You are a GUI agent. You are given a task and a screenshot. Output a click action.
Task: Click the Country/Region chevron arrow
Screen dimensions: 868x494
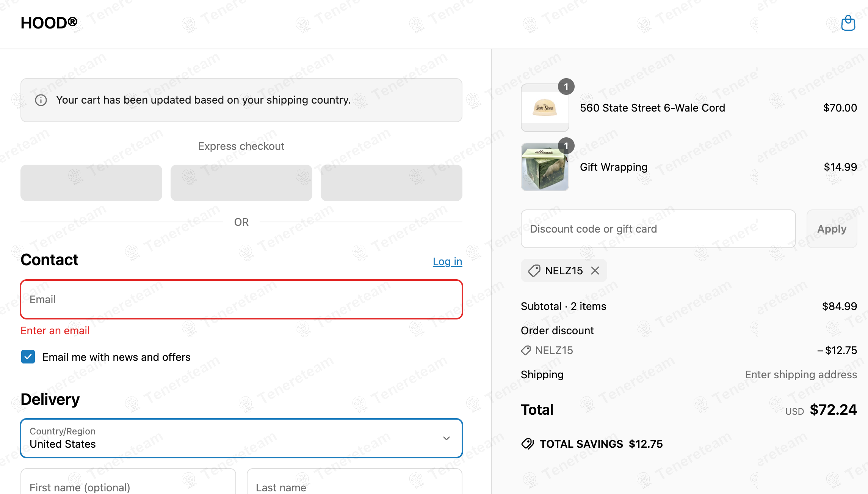(x=447, y=438)
